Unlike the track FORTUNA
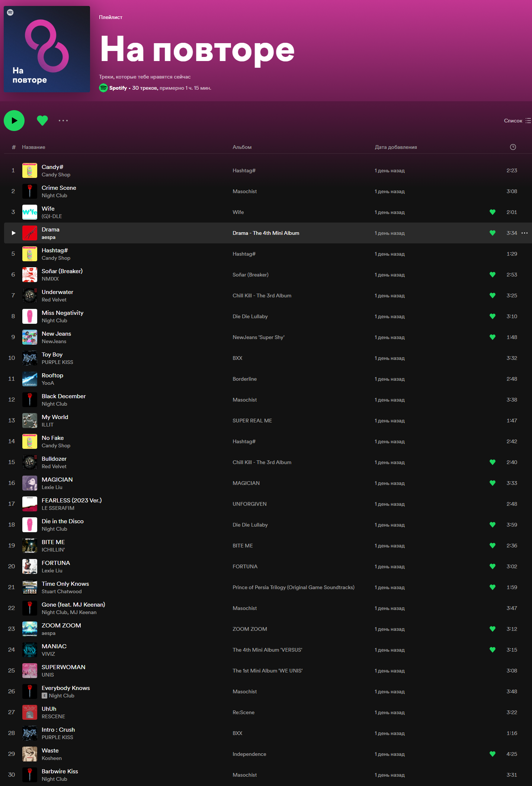 (493, 566)
